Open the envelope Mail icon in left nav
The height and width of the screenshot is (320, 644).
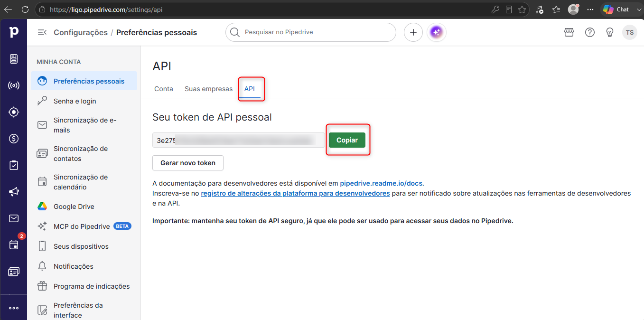pos(14,218)
